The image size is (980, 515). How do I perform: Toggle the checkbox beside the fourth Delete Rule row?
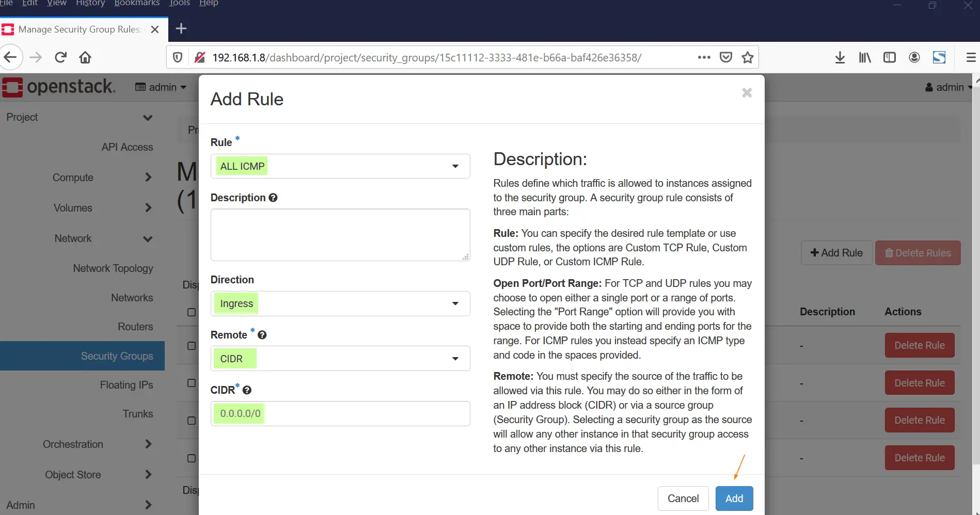click(192, 458)
